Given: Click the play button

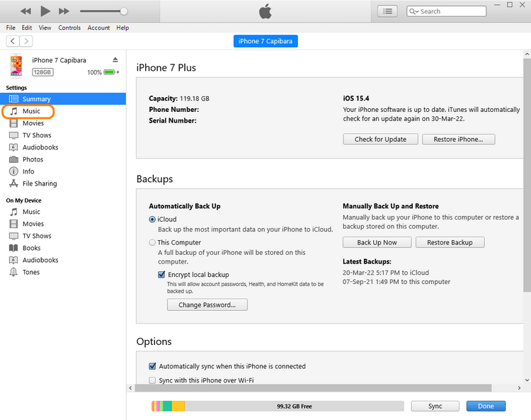Looking at the screenshot, I should click(45, 11).
